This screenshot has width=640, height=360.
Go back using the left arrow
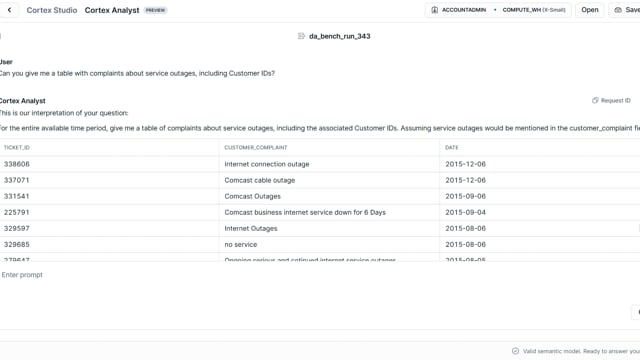pyautogui.click(x=9, y=10)
